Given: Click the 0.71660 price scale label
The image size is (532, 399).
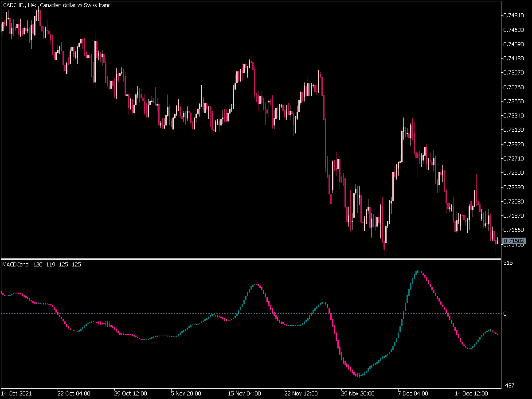Looking at the screenshot, I should [x=513, y=230].
